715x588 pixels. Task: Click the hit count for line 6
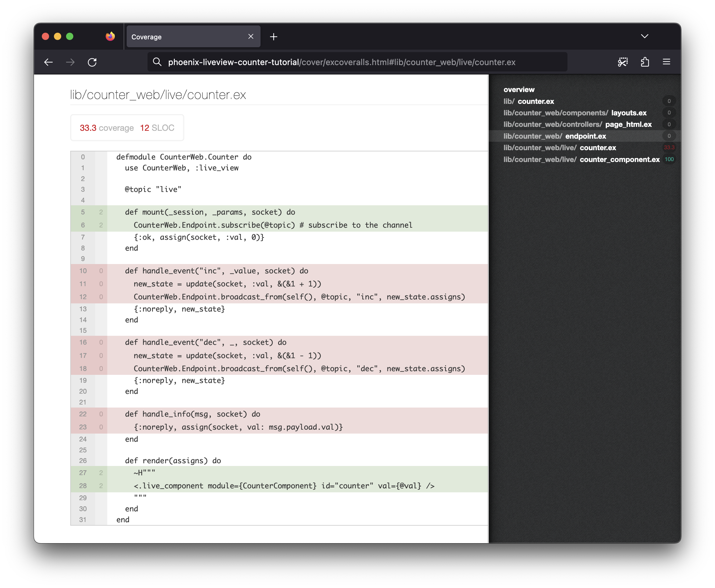point(101,225)
